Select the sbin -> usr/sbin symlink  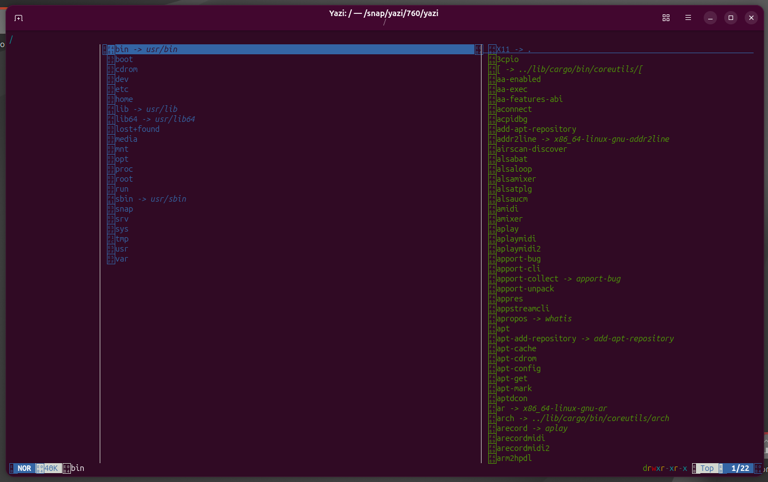(x=150, y=199)
